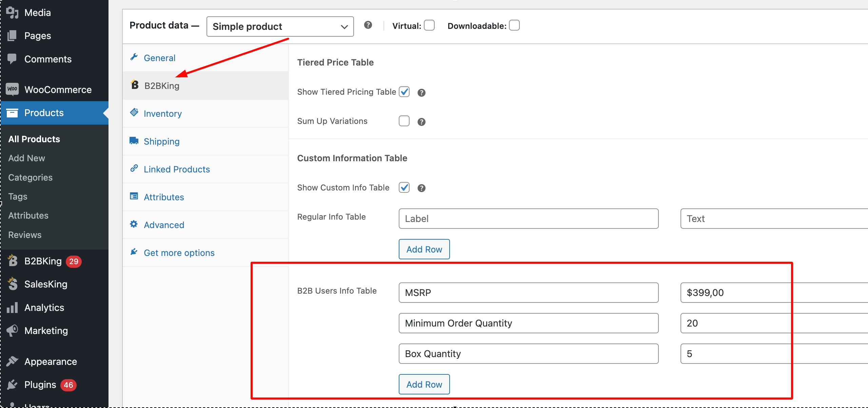Viewport: 868px width, 408px height.
Task: Click the Sum Up Variations help icon
Action: tap(421, 122)
